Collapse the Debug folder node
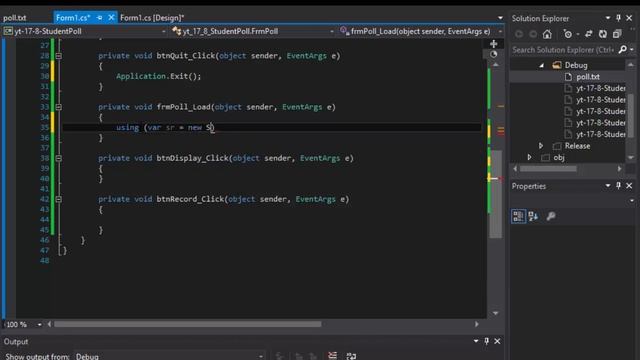640x360 pixels. 541,65
